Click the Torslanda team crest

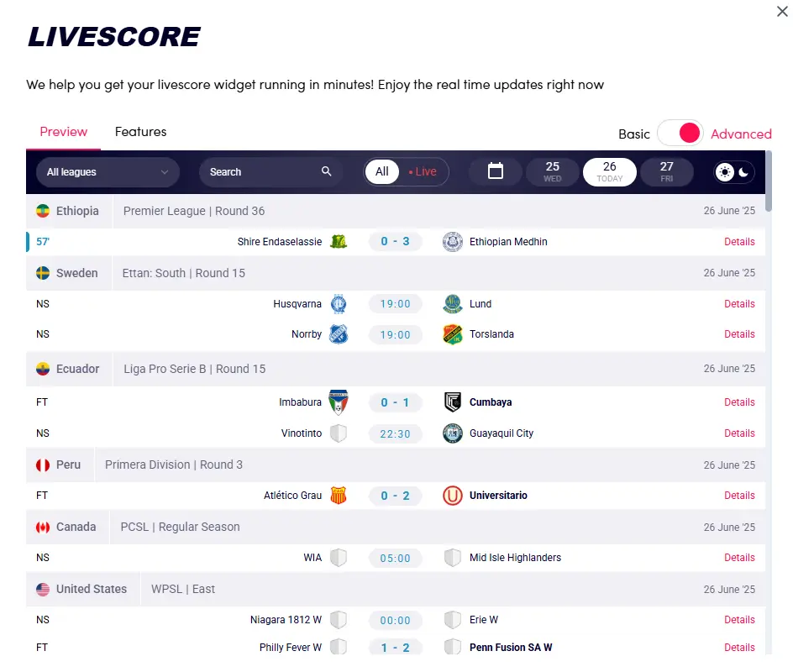tap(453, 334)
